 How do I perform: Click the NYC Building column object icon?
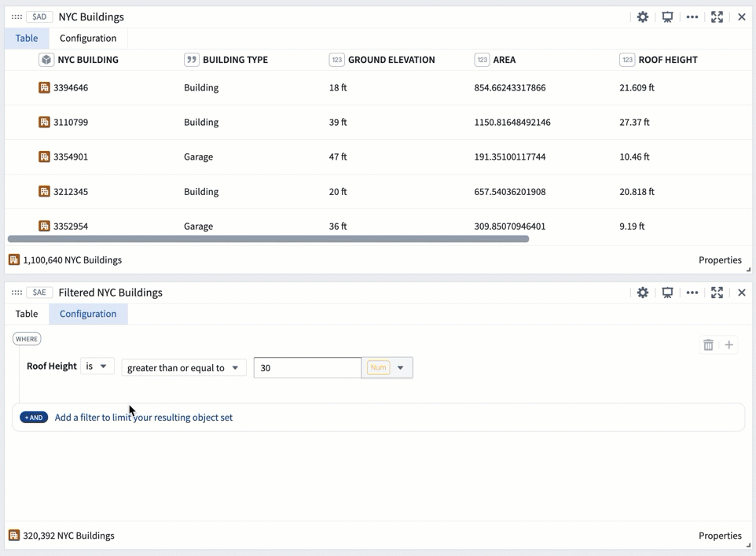tap(46, 60)
